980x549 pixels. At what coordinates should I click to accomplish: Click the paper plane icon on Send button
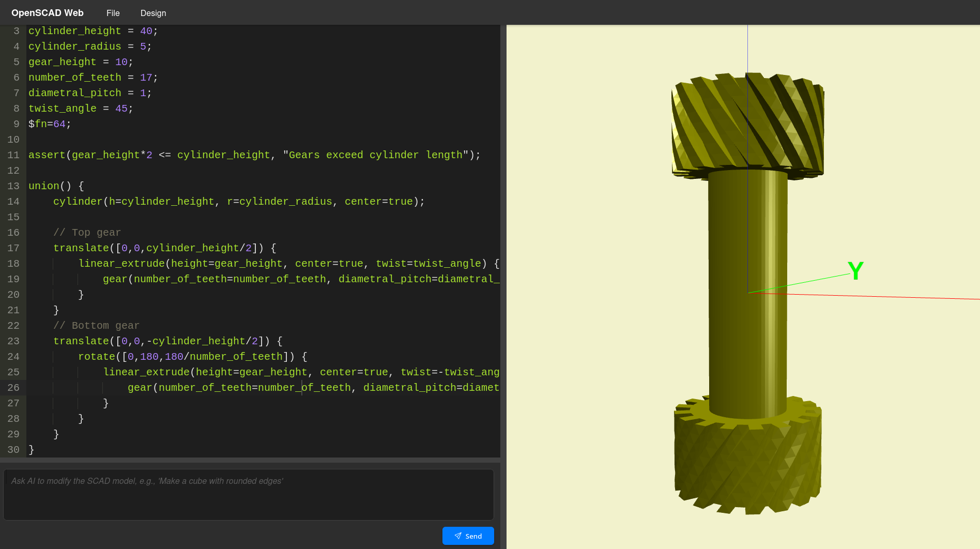click(458, 536)
